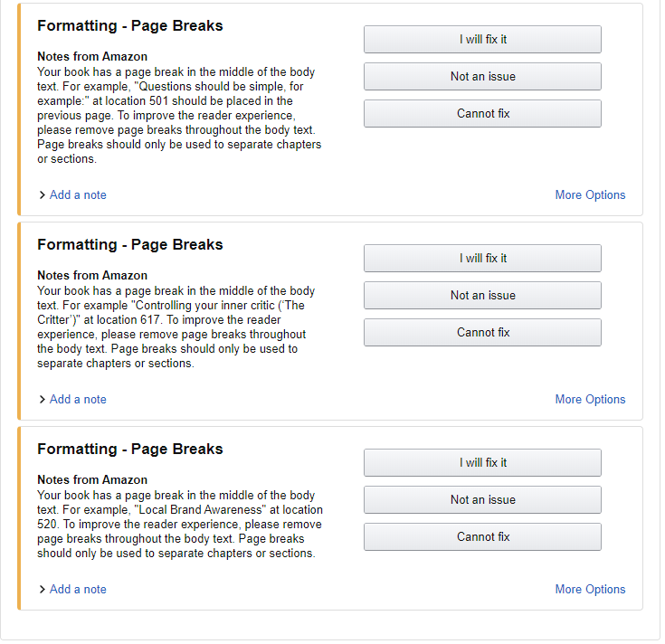The height and width of the screenshot is (644, 665).
Task: Mark the inner critic issue as Not an issue
Action: pos(482,296)
